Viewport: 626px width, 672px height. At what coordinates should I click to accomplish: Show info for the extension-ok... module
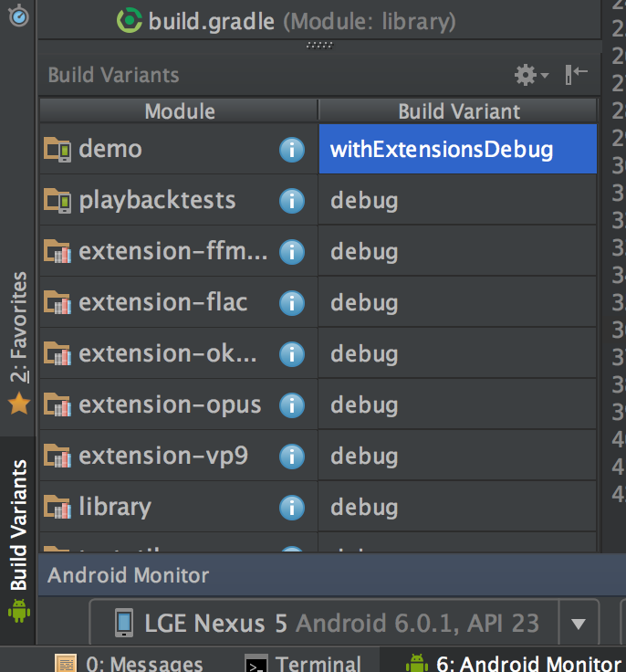click(292, 354)
